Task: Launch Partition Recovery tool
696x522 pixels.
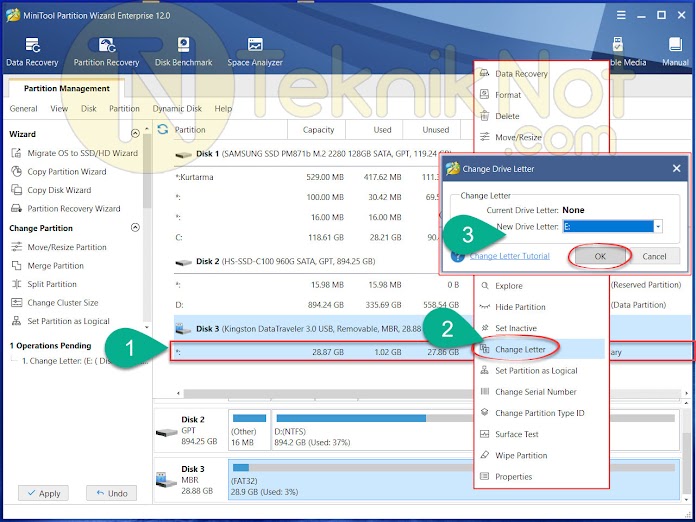Action: (106, 52)
